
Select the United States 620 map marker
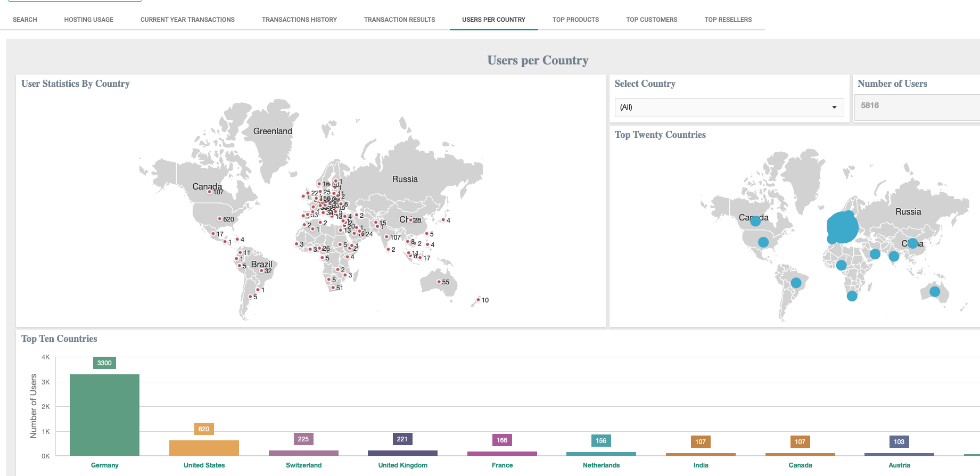(x=220, y=219)
